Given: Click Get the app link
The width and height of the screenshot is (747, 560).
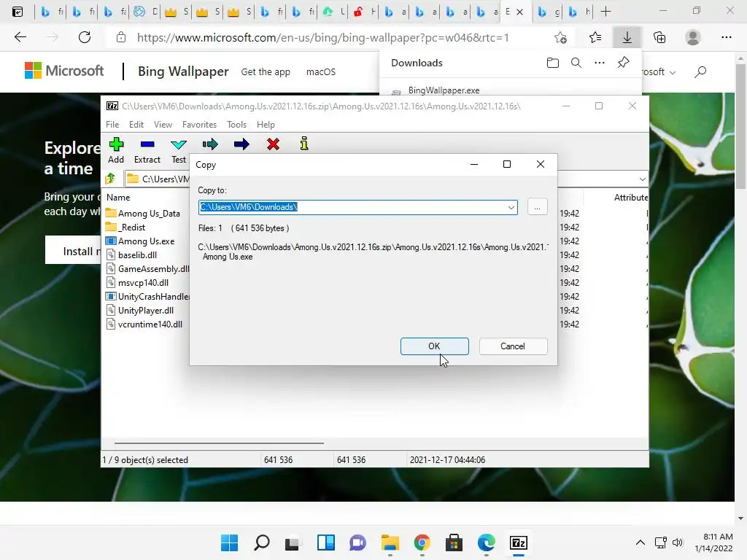Looking at the screenshot, I should 266,72.
